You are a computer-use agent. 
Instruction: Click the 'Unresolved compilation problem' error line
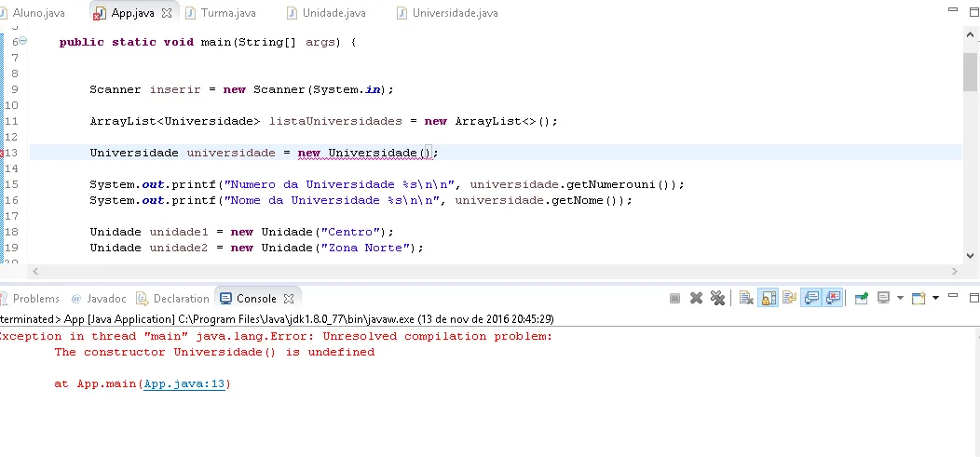pos(275,337)
